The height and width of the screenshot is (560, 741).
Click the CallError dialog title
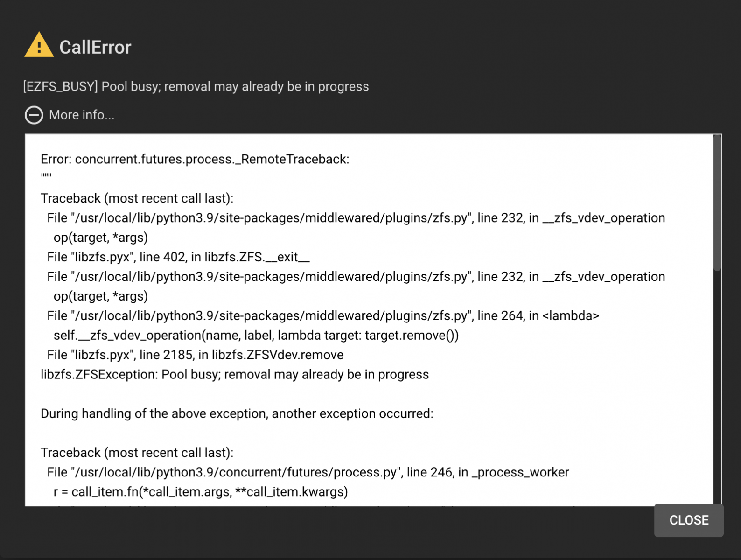pos(95,47)
